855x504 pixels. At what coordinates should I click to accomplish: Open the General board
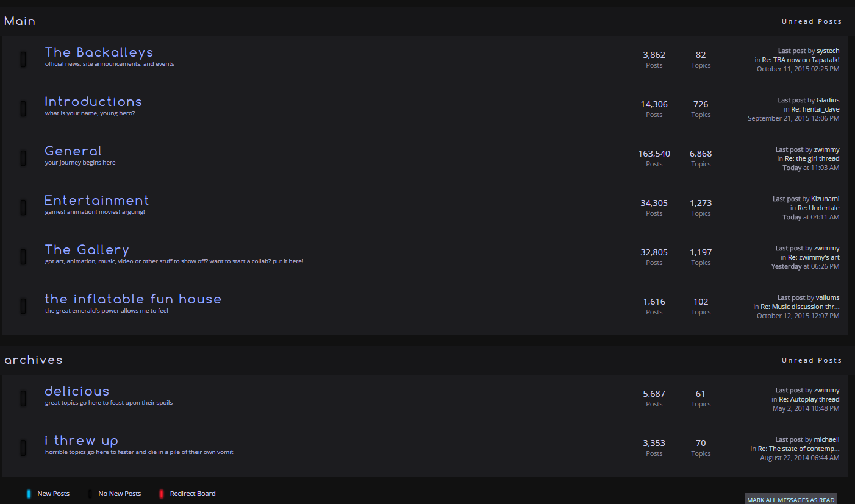click(73, 151)
